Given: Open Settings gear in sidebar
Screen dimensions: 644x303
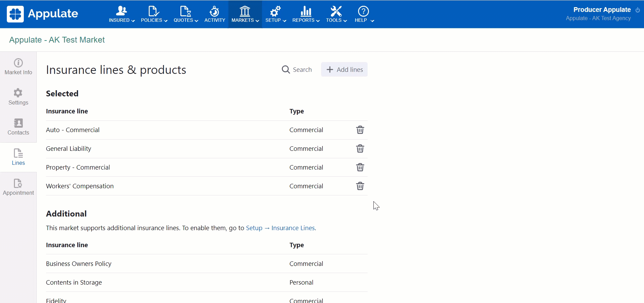Looking at the screenshot, I should 18,97.
